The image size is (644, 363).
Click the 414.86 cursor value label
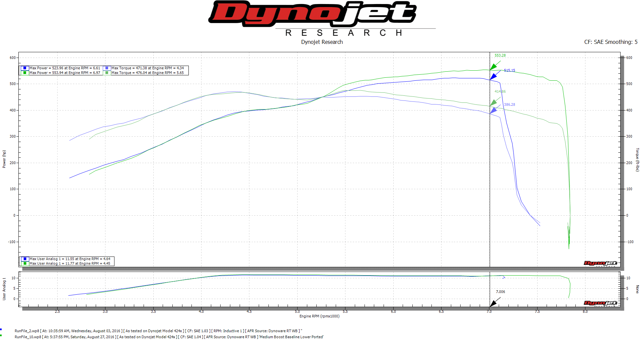point(500,91)
